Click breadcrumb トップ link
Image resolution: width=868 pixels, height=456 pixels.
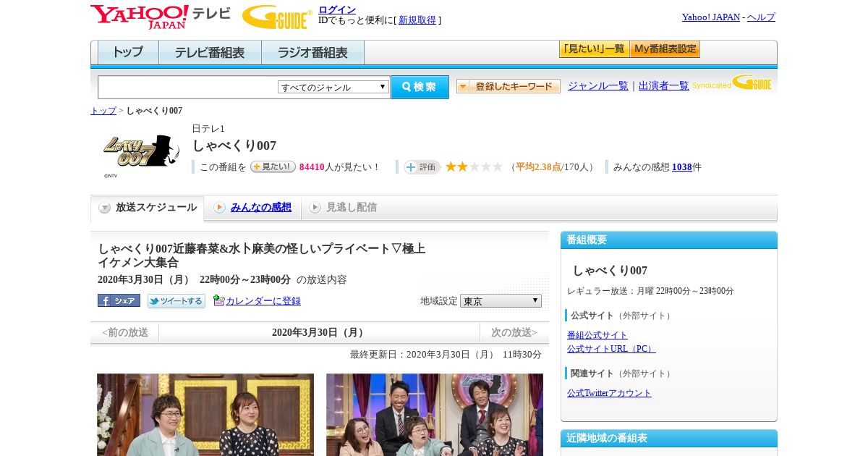click(x=103, y=111)
